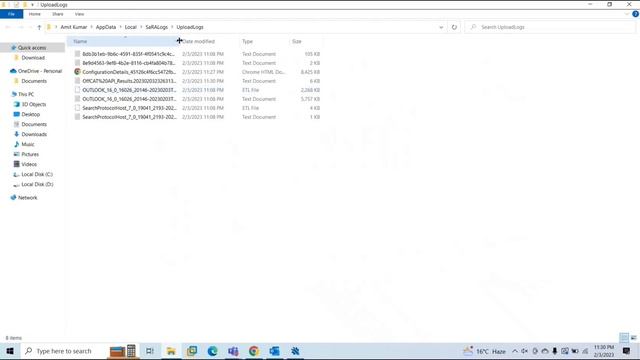Refresh the UploadLogs folder
Image resolution: width=640 pixels, height=360 pixels.
tap(454, 27)
